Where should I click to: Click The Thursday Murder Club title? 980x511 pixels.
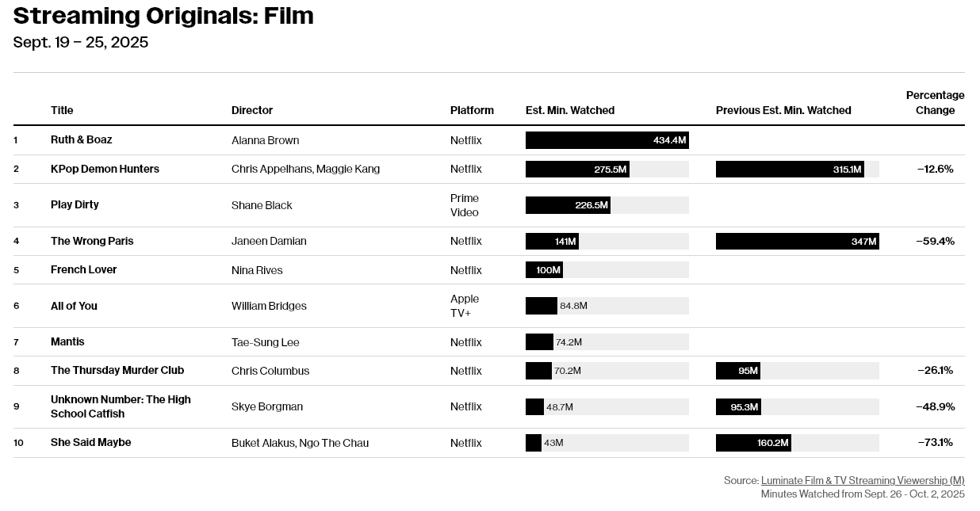117,371
